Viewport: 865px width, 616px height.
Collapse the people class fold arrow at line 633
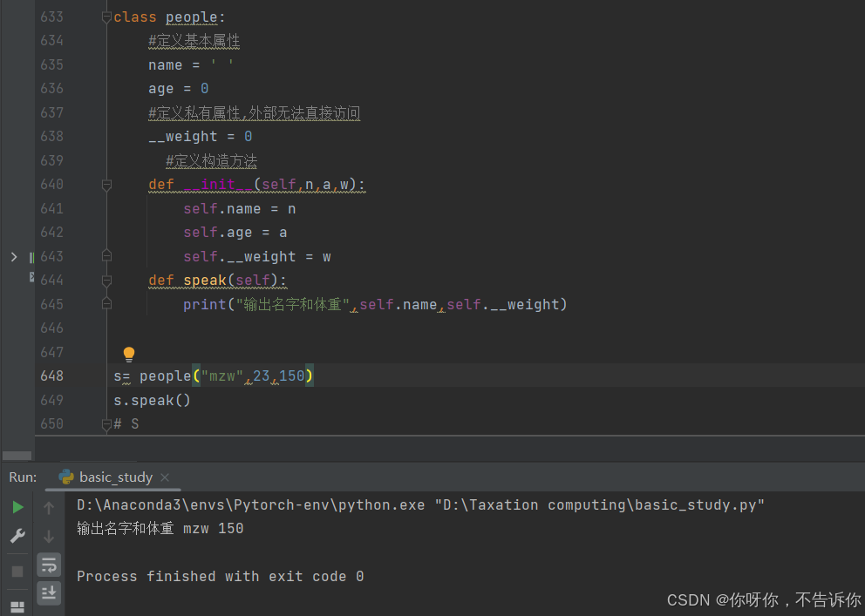pyautogui.click(x=106, y=16)
